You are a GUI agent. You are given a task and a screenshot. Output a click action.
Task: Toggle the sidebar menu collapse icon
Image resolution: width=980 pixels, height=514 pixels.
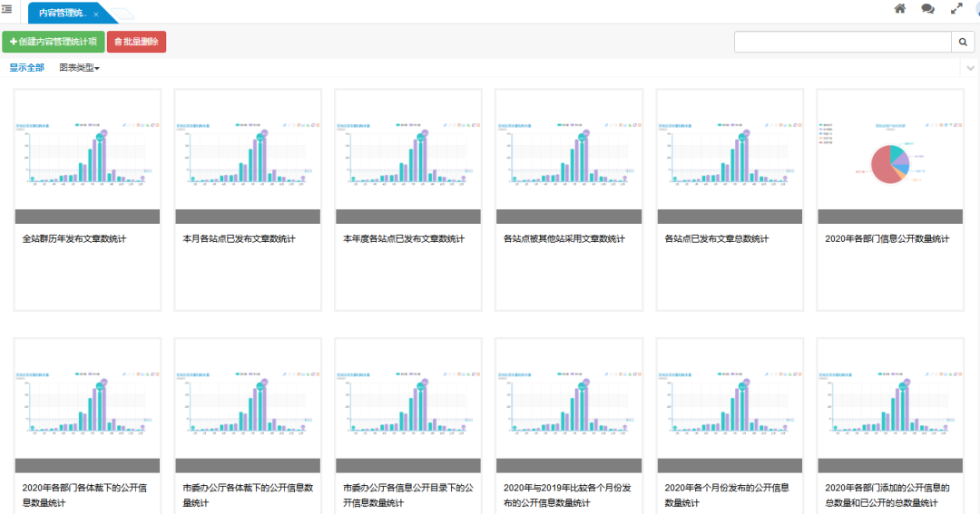point(6,10)
